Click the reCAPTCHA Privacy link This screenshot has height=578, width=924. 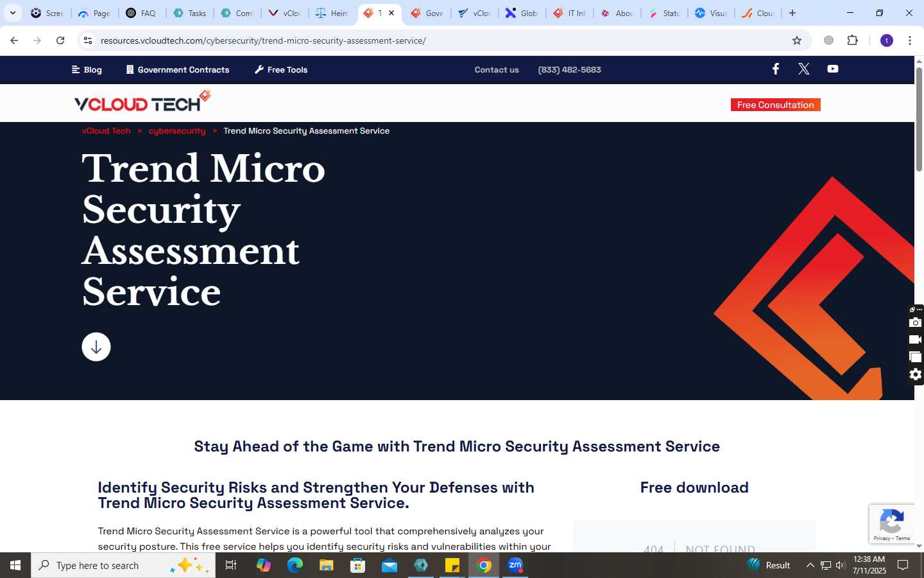[x=882, y=538]
